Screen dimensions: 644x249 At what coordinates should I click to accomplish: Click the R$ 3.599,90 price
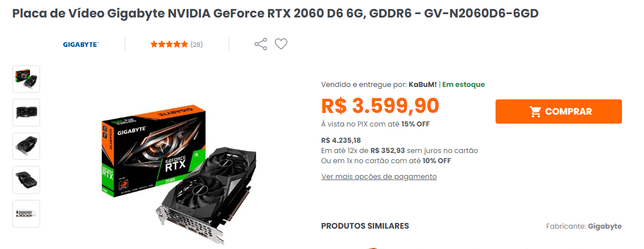pos(380,106)
